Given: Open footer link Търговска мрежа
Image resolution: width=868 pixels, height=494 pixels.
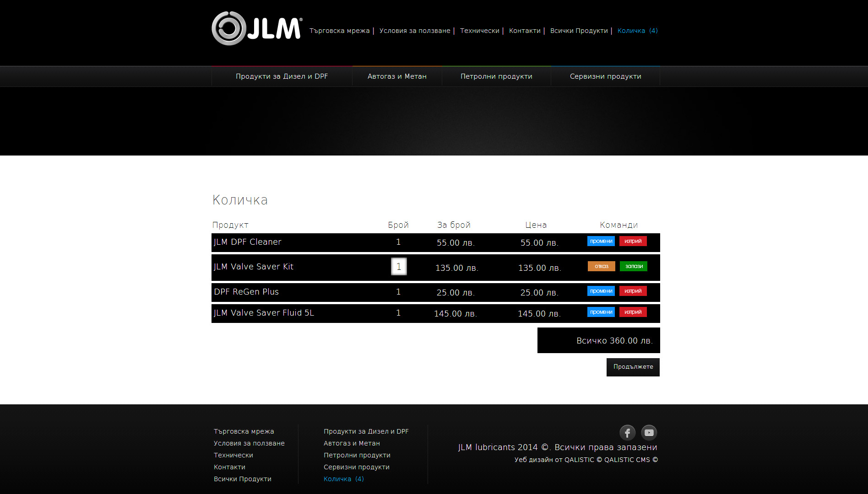Looking at the screenshot, I should click(244, 431).
